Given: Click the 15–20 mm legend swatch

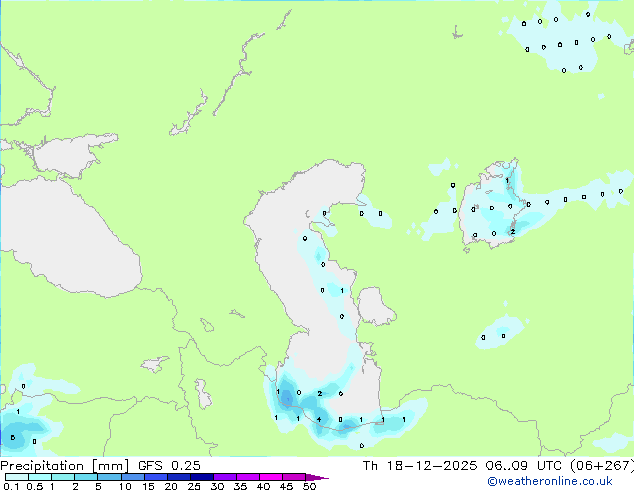Looking at the screenshot, I should point(155,477).
